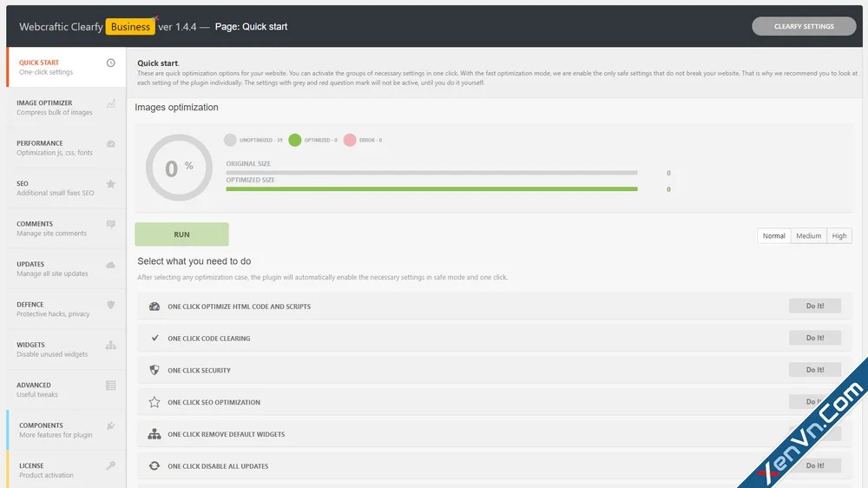Click the Components plugin icon
This screenshot has height=488, width=868.
pos(111,426)
